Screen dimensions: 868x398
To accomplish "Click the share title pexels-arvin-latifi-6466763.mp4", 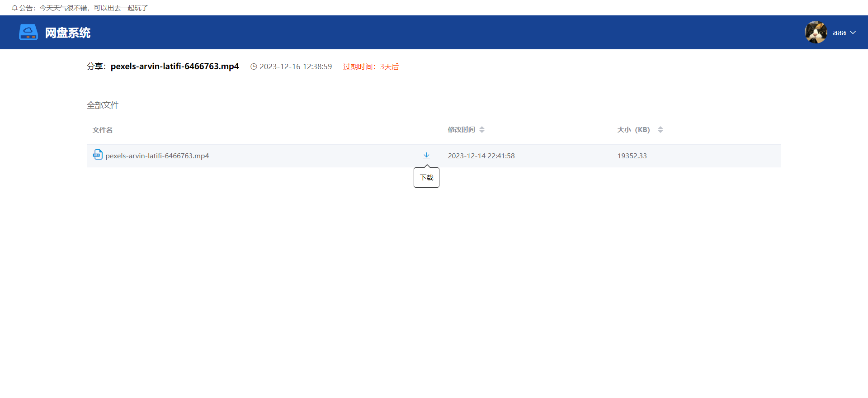I will pos(175,66).
